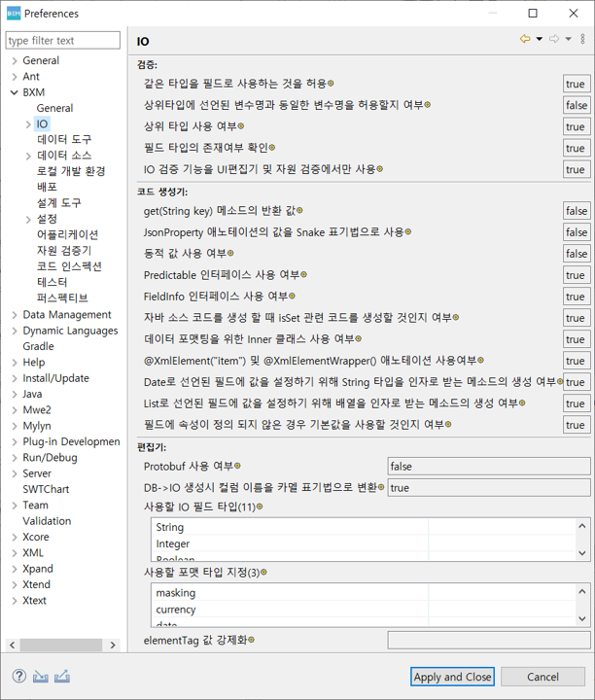Open the back history dropdown arrow
Image resolution: width=595 pixels, height=700 pixels.
tap(539, 40)
